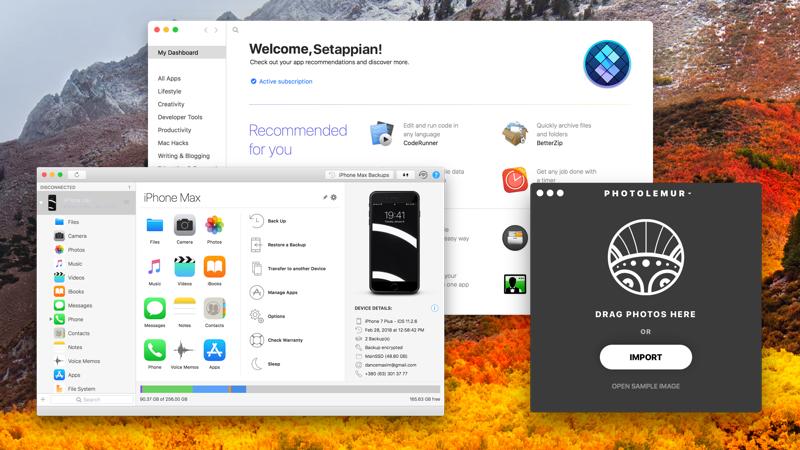Image resolution: width=800 pixels, height=450 pixels.
Task: Open the CodeRunner app icon
Action: [381, 134]
